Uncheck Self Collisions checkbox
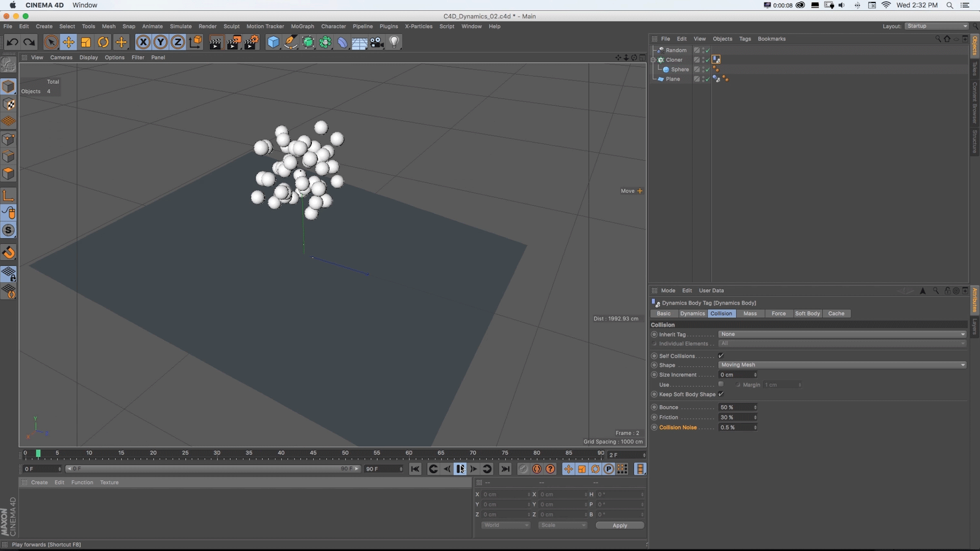This screenshot has height=551, width=980. pos(721,356)
